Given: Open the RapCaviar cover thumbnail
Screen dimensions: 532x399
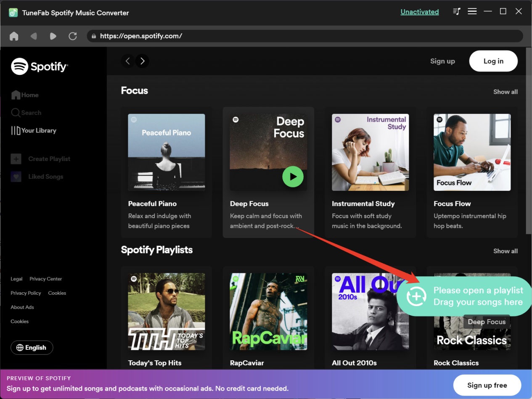Looking at the screenshot, I should click(x=268, y=312).
